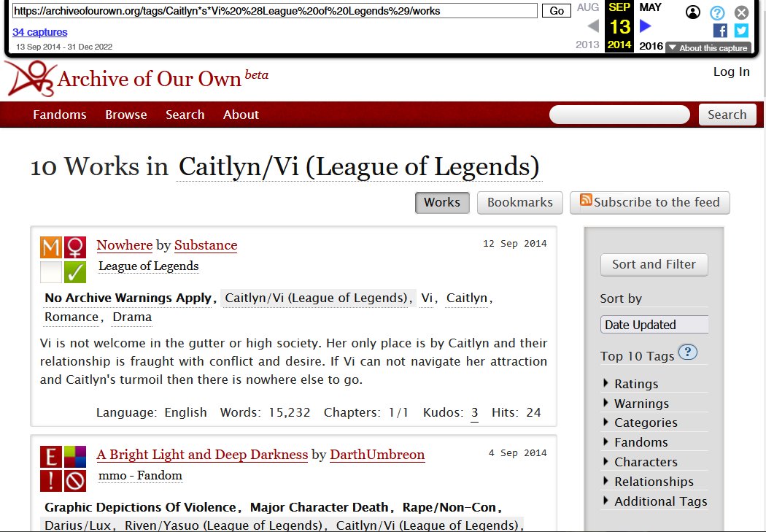Click the Darius/Lux relationship tag
This screenshot has height=532, width=766.
[77, 525]
